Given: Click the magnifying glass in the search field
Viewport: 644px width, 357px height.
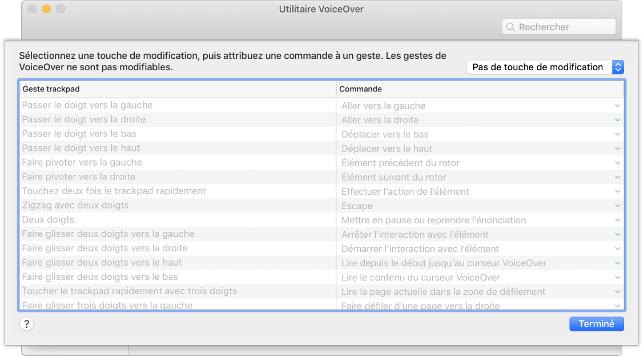Looking at the screenshot, I should 511,27.
